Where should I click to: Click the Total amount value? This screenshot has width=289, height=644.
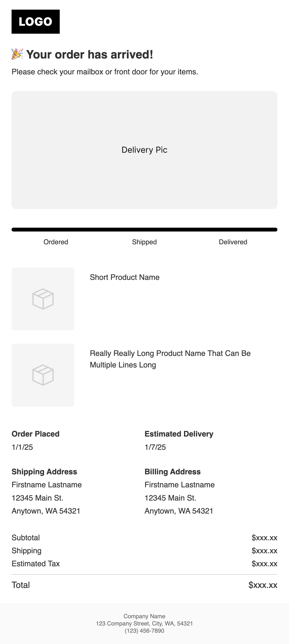263,585
